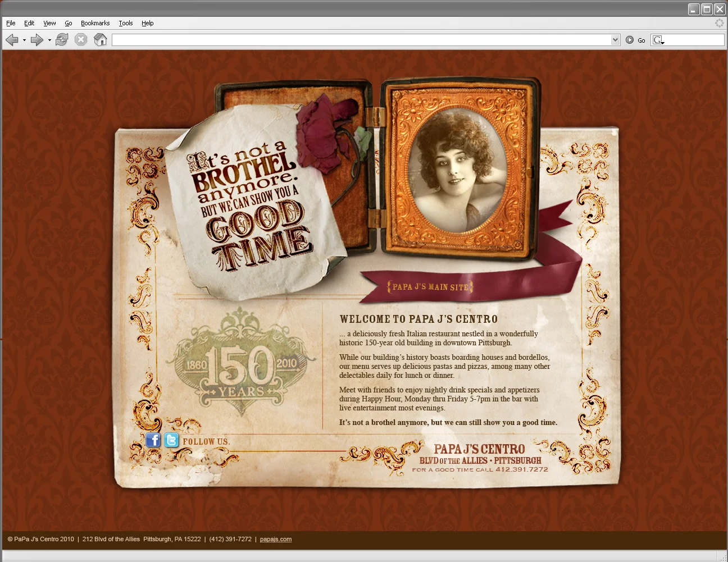The image size is (728, 562).
Task: Open the Tools menu
Action: pos(125,23)
